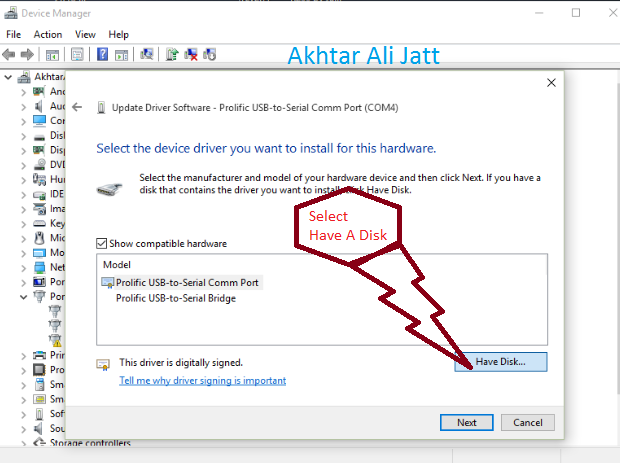Screen dimensions: 620x463
Task: Click the Have Disk... button
Action: pos(501,362)
